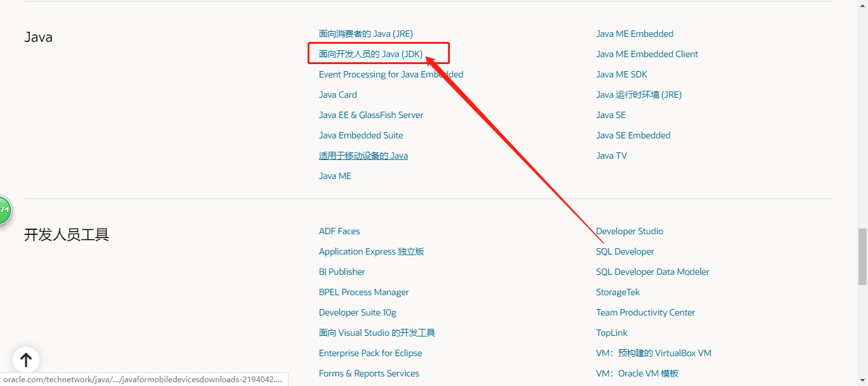This screenshot has height=386, width=868.
Task: Open Event Processing for Java Embedded link
Action: 391,74
